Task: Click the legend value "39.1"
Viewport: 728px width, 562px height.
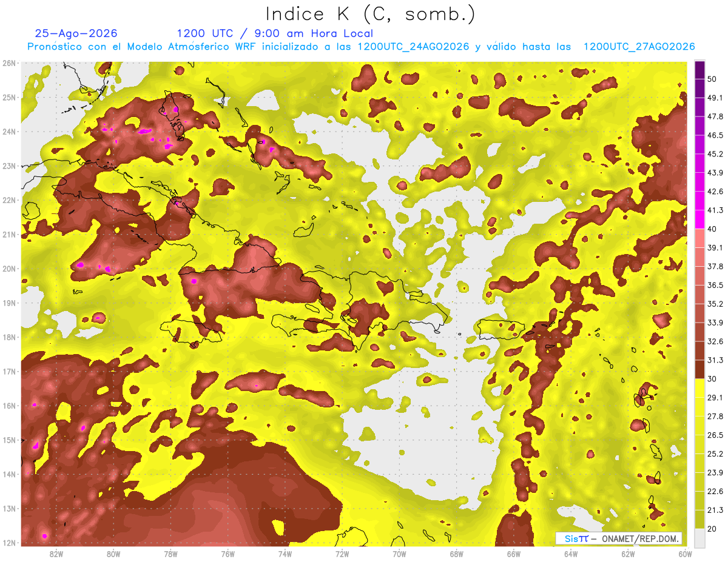Action: pyautogui.click(x=715, y=247)
